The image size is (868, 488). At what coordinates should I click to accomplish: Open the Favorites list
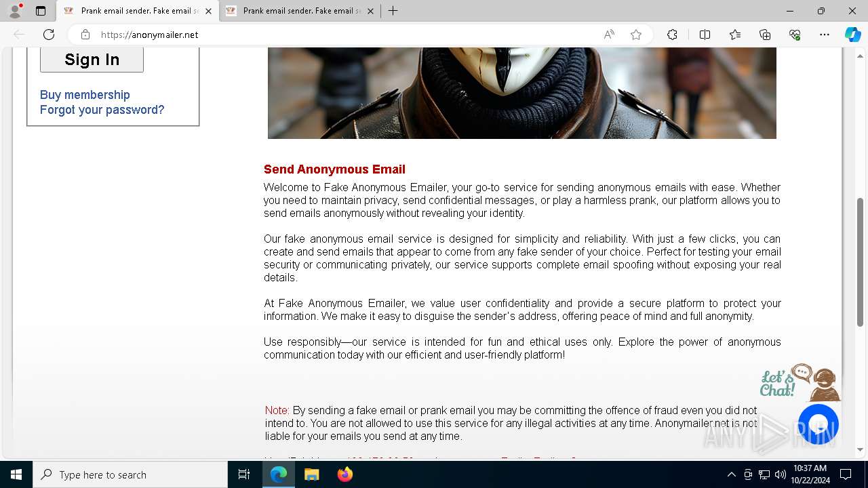click(735, 35)
